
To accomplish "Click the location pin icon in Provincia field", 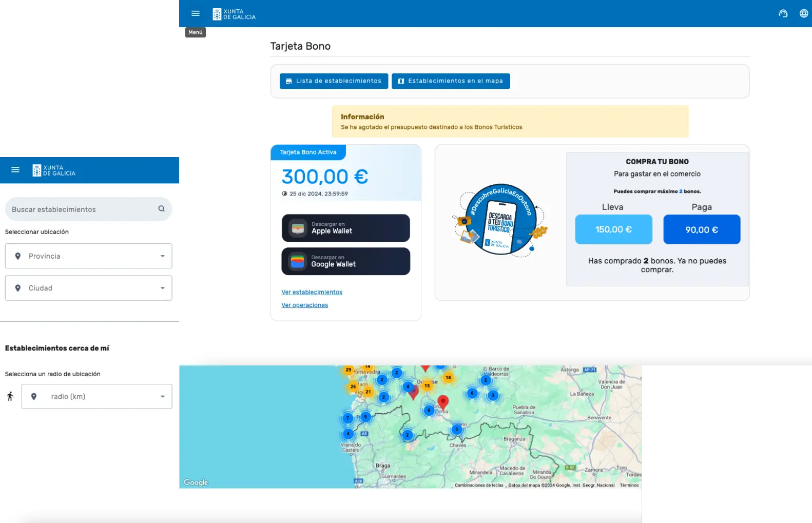I will [18, 256].
